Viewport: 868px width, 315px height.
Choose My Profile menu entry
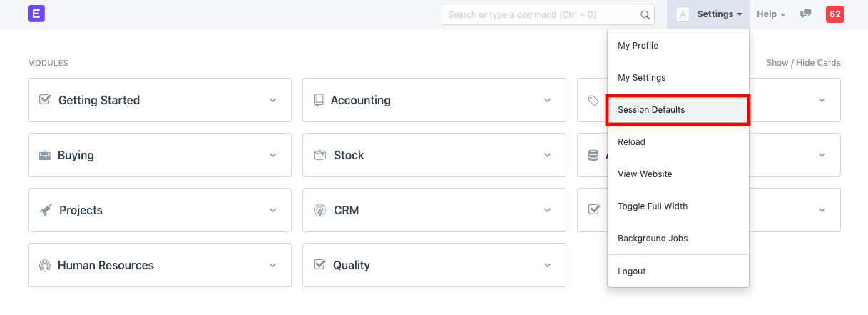pyautogui.click(x=638, y=46)
